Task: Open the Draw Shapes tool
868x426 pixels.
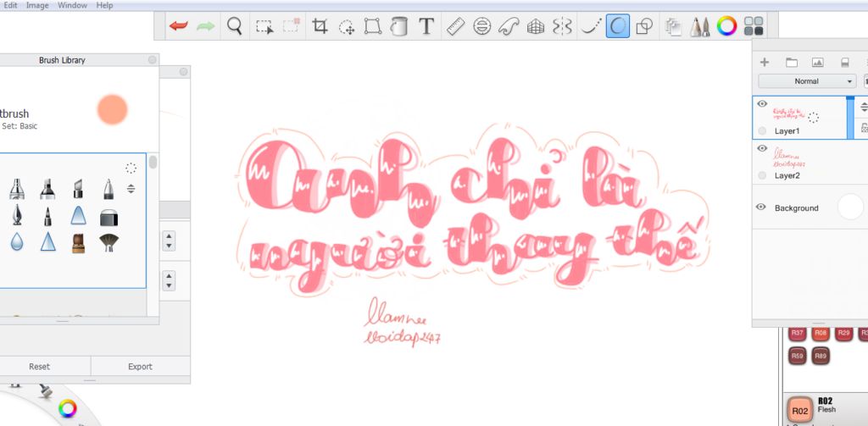Action: [644, 26]
